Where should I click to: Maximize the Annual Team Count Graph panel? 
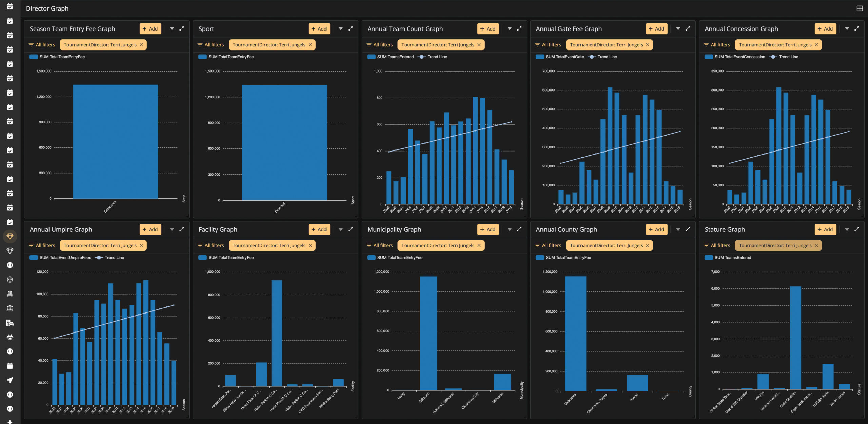(x=519, y=29)
